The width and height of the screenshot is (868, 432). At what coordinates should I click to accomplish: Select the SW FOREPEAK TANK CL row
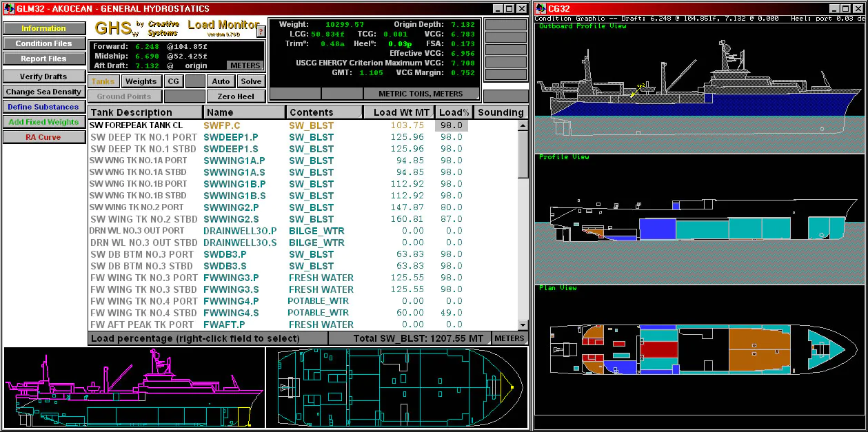[x=303, y=125]
